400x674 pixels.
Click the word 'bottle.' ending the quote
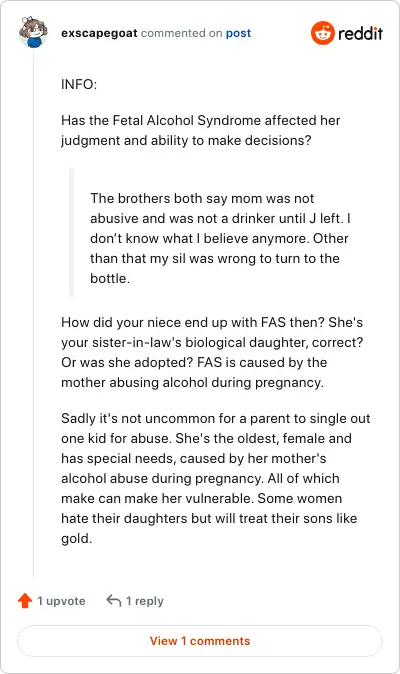click(110, 279)
